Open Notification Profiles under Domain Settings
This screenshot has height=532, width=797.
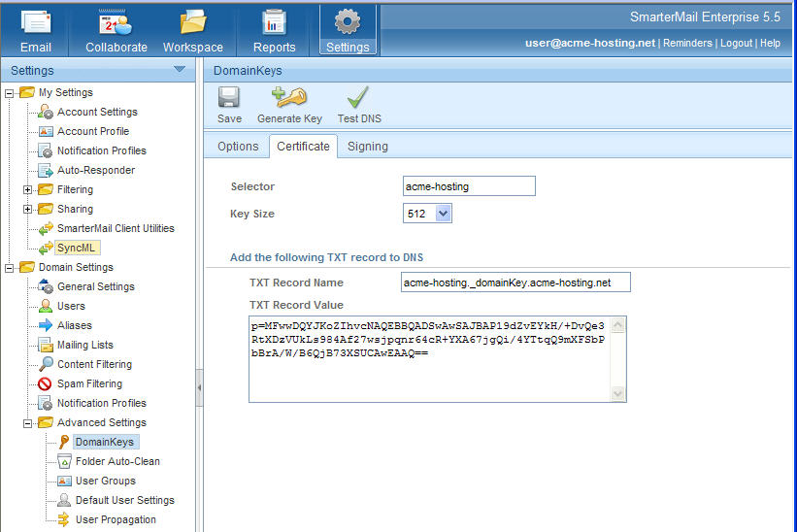(102, 404)
